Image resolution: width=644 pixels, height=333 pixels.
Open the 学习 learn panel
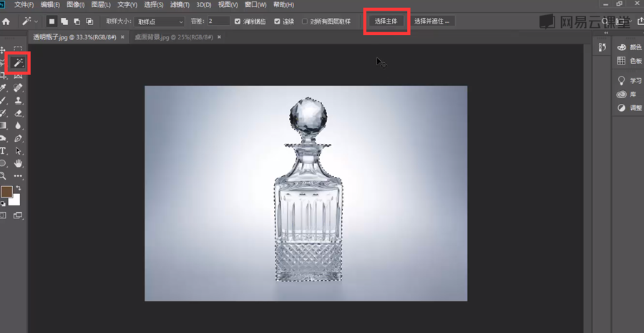pyautogui.click(x=629, y=81)
